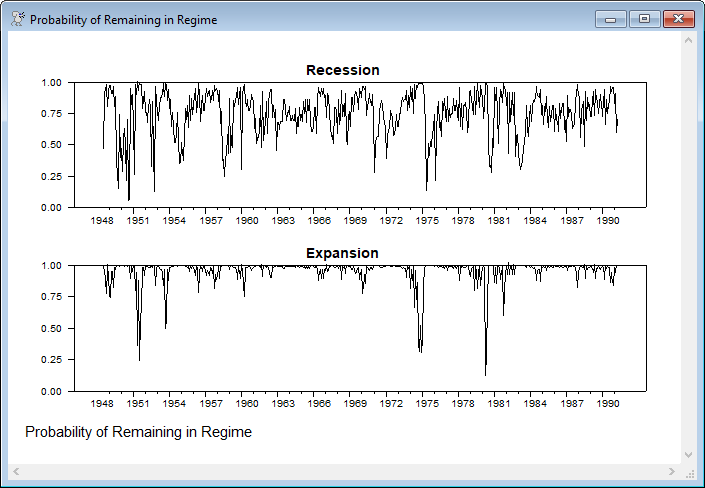
Task: Minimize the Probability of Remaining in Regime window
Action: 609,19
